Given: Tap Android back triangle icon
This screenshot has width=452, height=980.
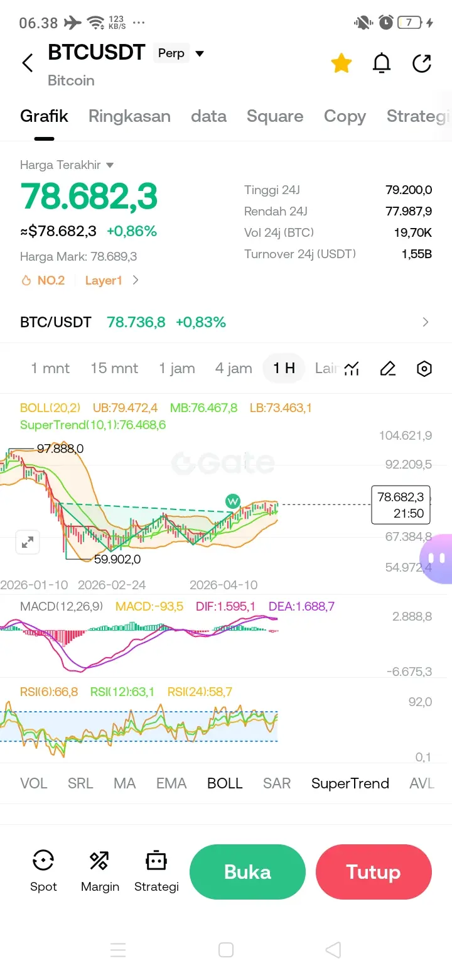Looking at the screenshot, I should [x=333, y=950].
